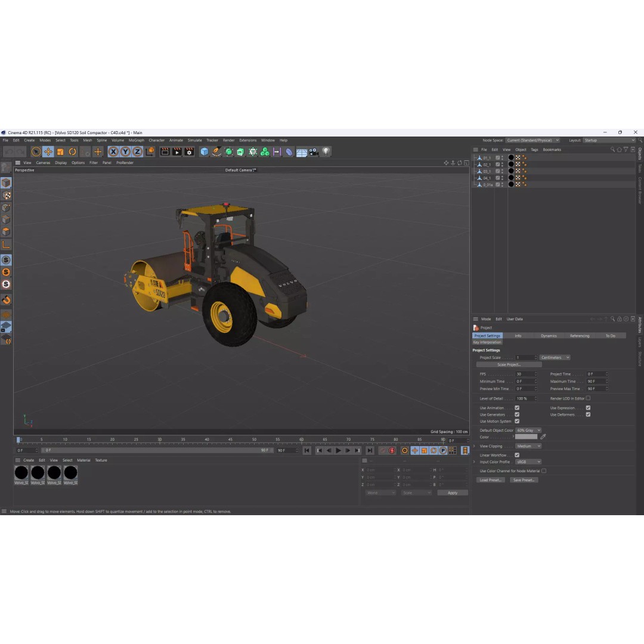Activate the Scale tool

pyautogui.click(x=60, y=152)
